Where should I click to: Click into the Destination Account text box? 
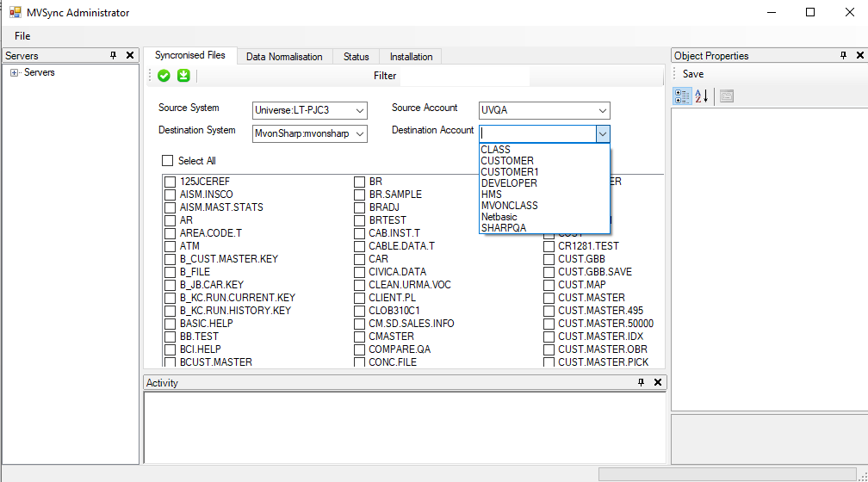(x=537, y=134)
